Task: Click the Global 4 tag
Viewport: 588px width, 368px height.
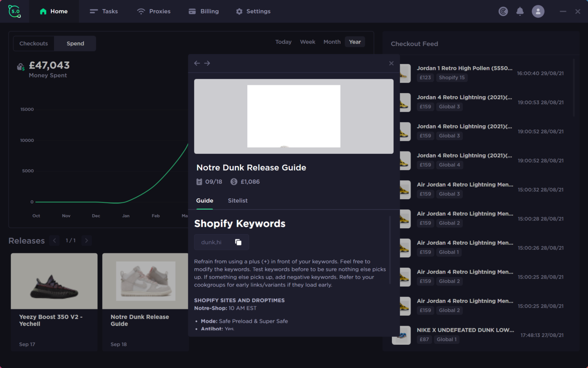Action: [x=449, y=165]
